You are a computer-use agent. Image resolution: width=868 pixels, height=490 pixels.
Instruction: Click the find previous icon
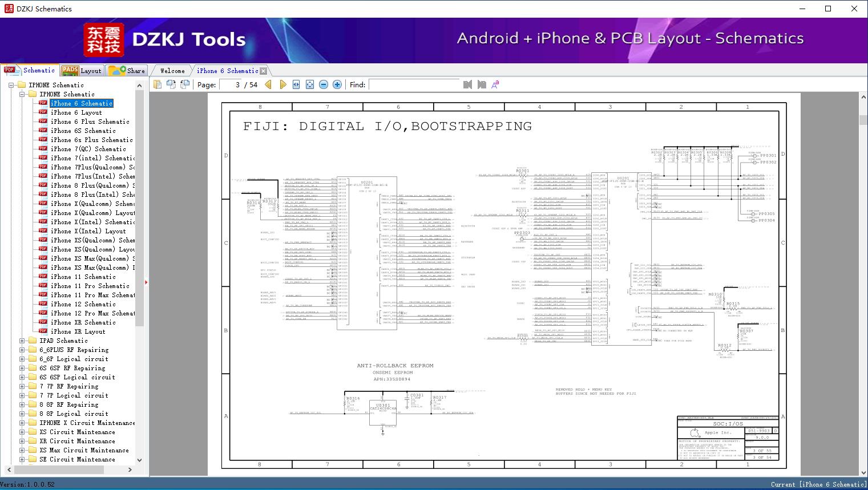[x=468, y=84]
